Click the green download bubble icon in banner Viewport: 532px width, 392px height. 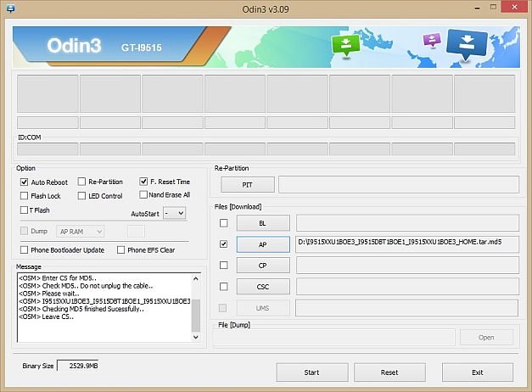[x=345, y=46]
